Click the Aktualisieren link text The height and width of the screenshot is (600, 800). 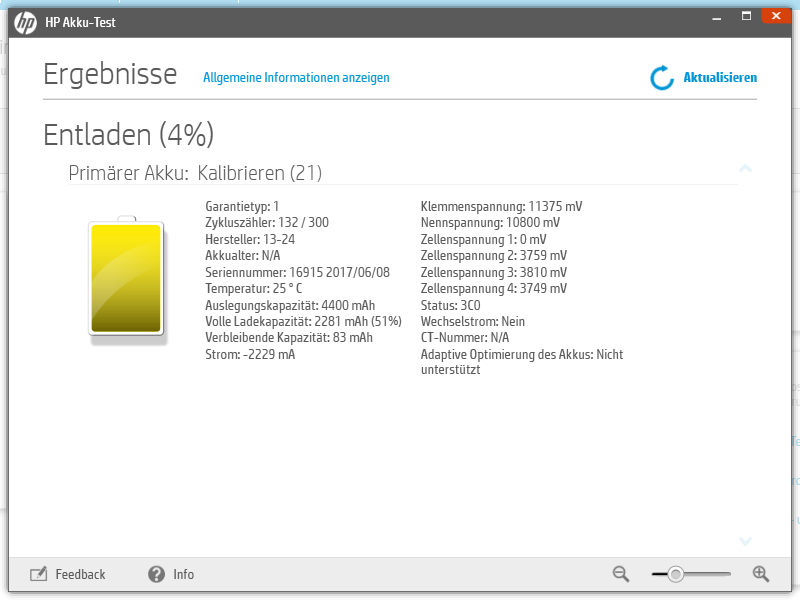click(720, 78)
